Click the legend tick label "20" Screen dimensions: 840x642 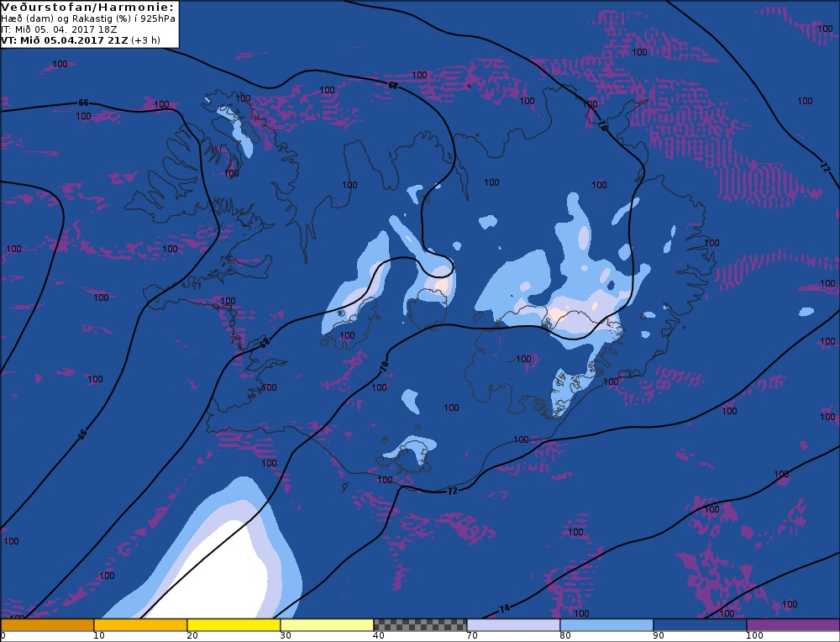(x=192, y=636)
